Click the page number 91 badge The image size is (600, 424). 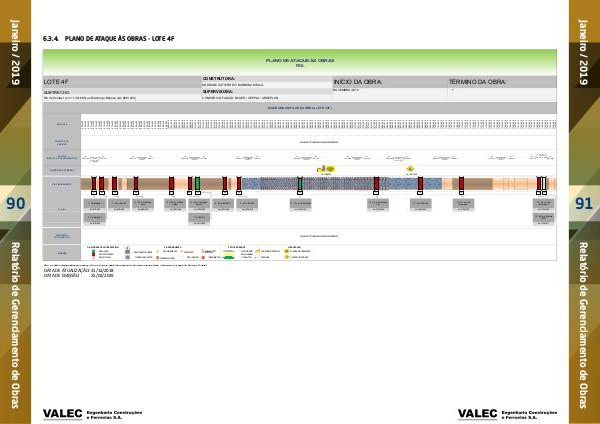pyautogui.click(x=584, y=204)
